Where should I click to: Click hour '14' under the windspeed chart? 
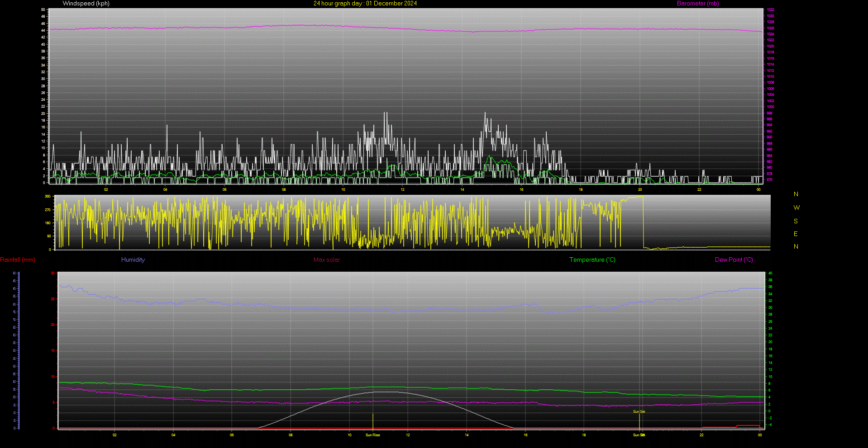(462, 189)
